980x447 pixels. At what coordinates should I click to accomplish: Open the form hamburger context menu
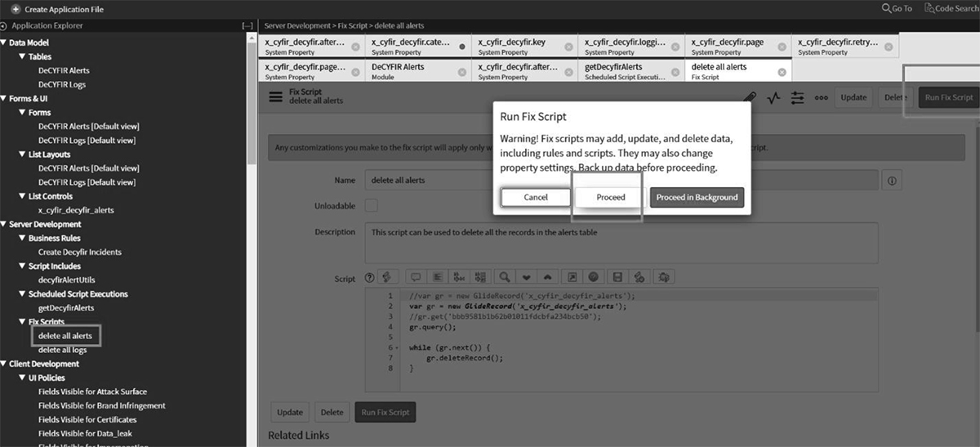[x=276, y=96]
